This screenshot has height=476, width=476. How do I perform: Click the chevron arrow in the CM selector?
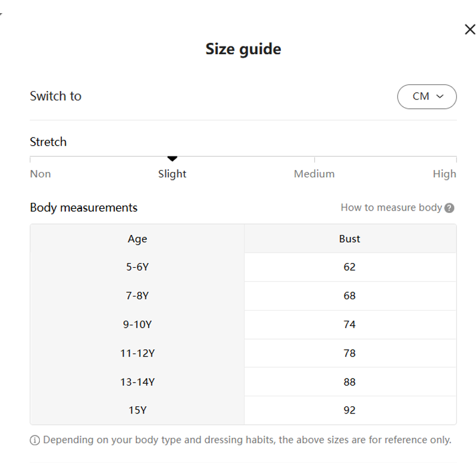pyautogui.click(x=440, y=96)
